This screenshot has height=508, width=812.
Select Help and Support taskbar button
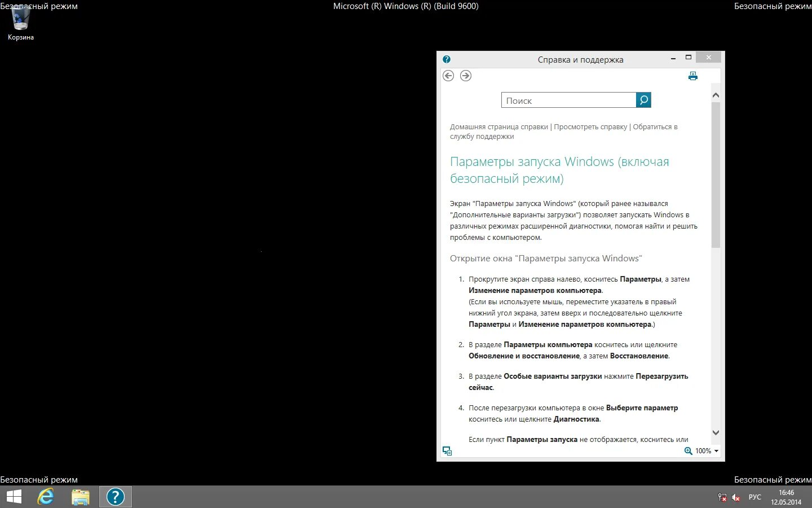(116, 497)
